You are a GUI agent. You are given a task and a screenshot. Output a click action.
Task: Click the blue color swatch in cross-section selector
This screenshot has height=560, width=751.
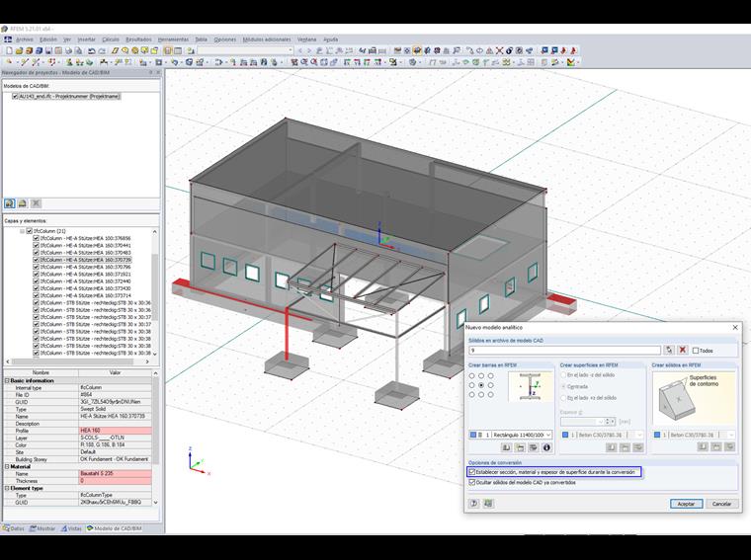point(473,435)
